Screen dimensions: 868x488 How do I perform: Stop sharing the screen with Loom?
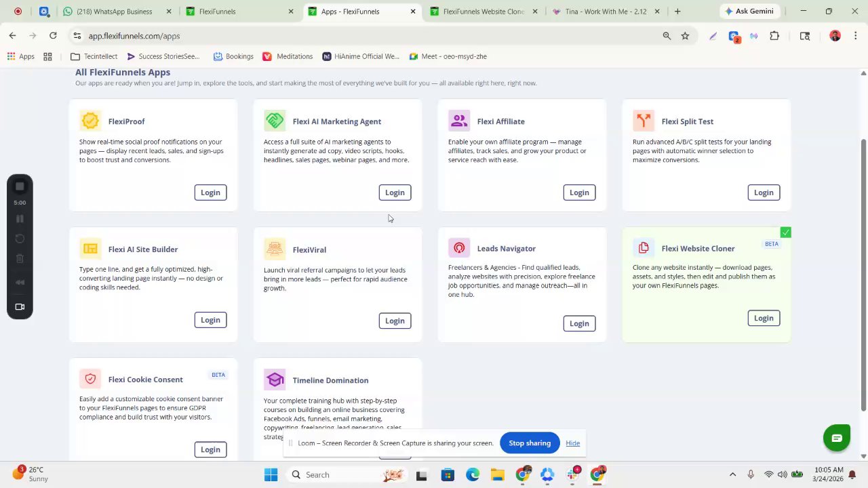coord(530,443)
